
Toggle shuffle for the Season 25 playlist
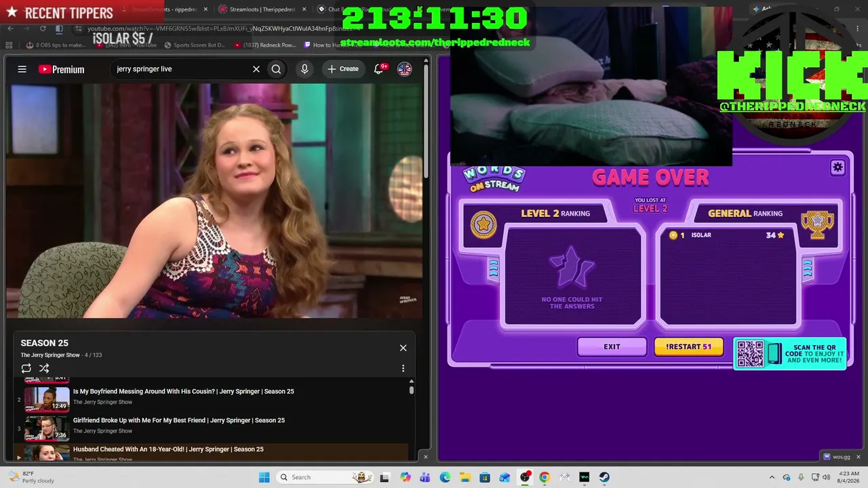point(44,368)
